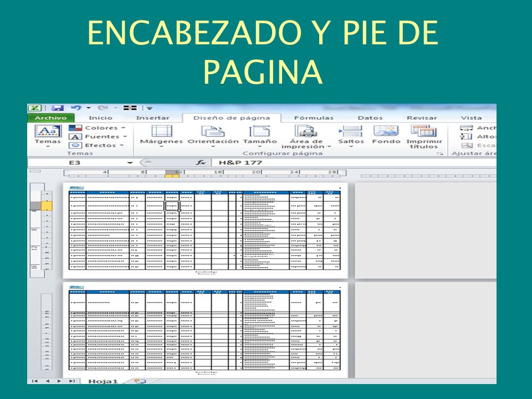
Task: Switch to the Inicio tab
Action: click(x=100, y=117)
